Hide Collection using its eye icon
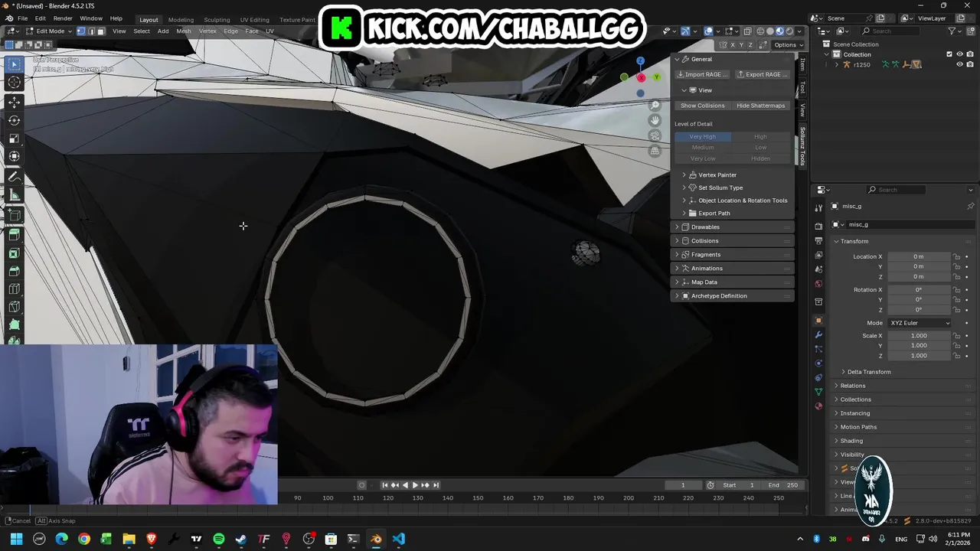Image resolution: width=980 pixels, height=551 pixels. click(959, 54)
